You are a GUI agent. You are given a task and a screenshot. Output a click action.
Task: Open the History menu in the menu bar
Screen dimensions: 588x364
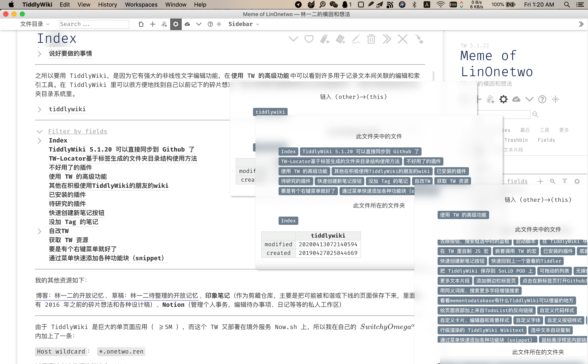tap(107, 5)
